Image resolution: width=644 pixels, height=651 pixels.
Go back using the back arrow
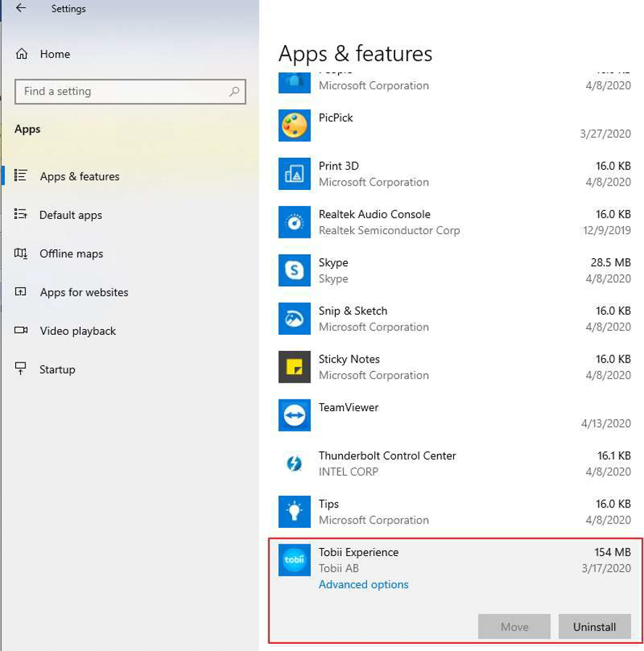pyautogui.click(x=21, y=9)
